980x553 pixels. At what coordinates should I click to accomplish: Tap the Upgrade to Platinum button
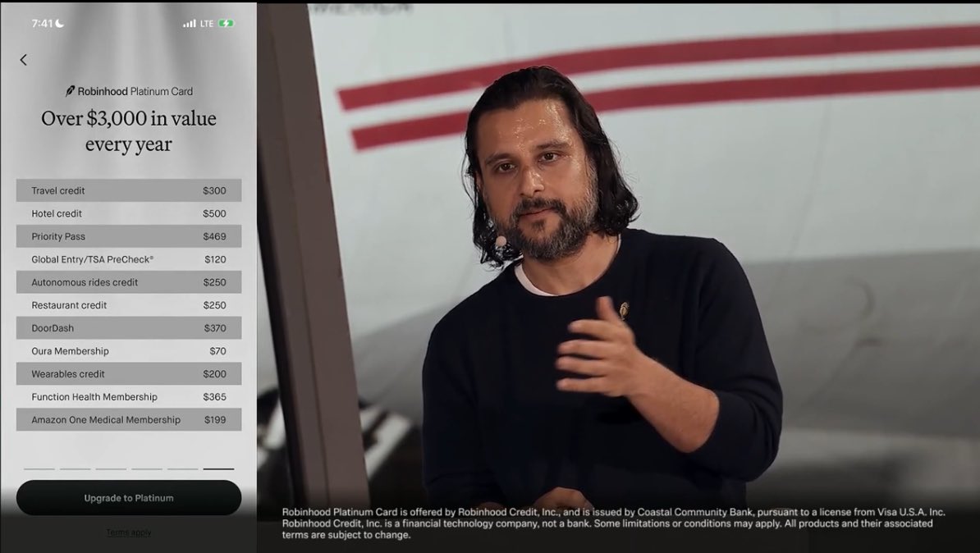tap(129, 498)
